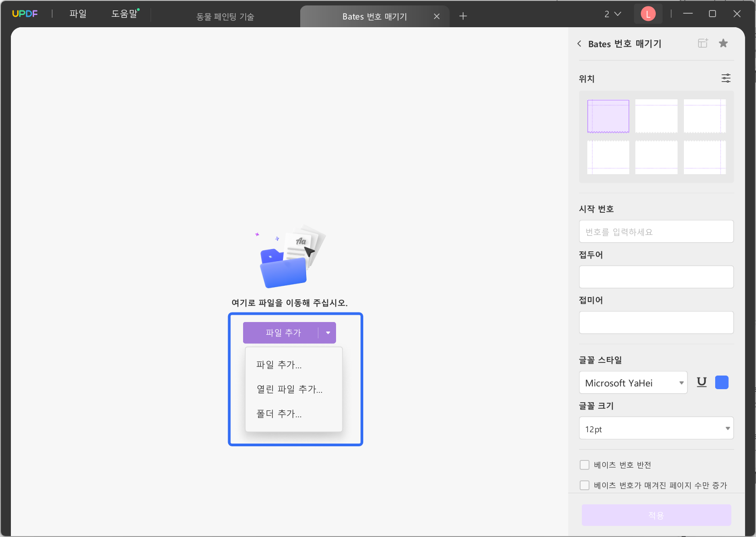Select top-right position thumbnail
This screenshot has height=537, width=756.
[705, 116]
